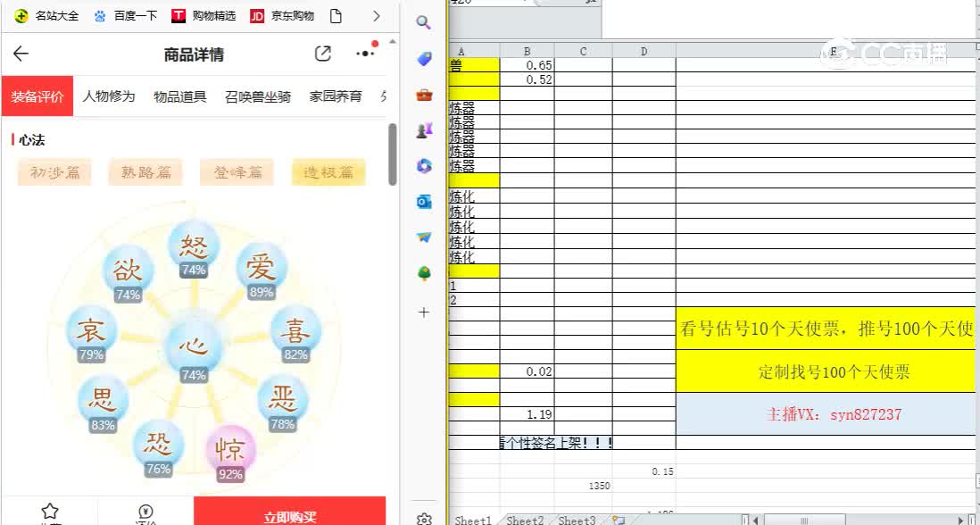The height and width of the screenshot is (525, 980).
Task: Select column B header in spreadsheet
Action: point(527,51)
